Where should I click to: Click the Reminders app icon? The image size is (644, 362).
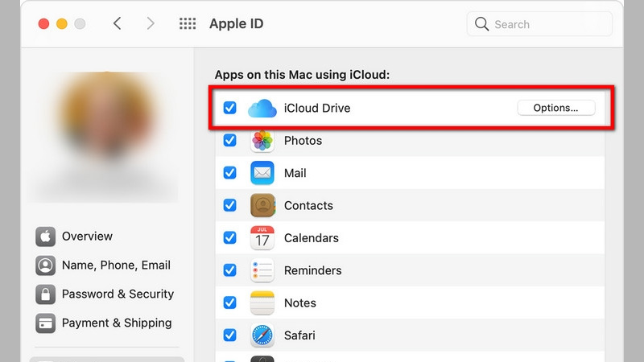[262, 270]
